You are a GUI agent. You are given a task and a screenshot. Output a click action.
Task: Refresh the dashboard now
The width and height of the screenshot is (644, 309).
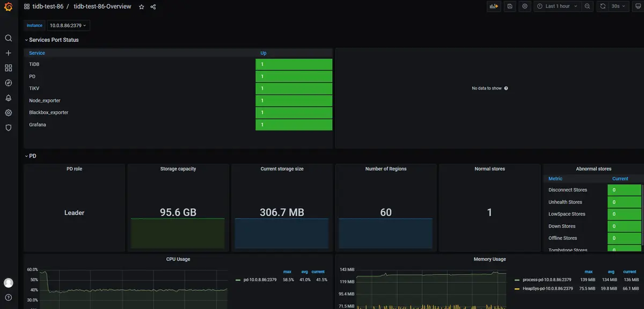coord(603,6)
